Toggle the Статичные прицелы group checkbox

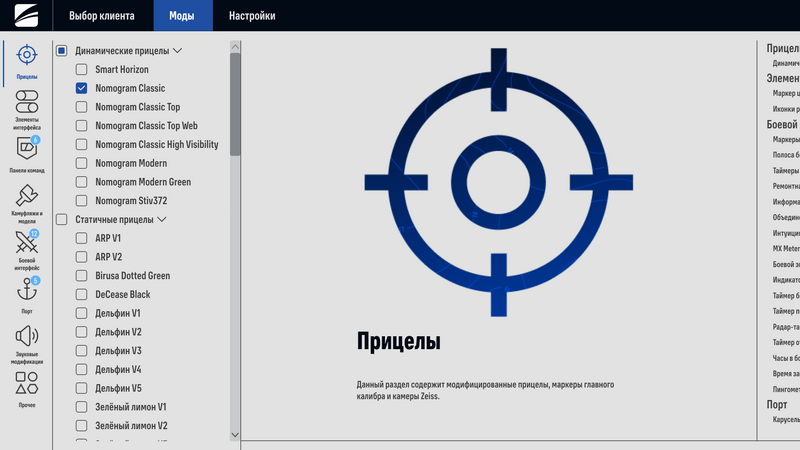(62, 219)
